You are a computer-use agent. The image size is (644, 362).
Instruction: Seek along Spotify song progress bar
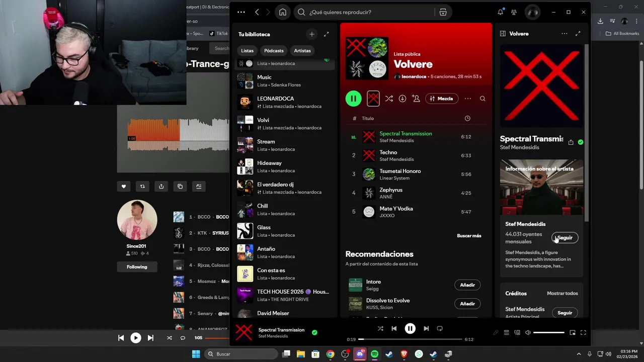tap(410, 339)
